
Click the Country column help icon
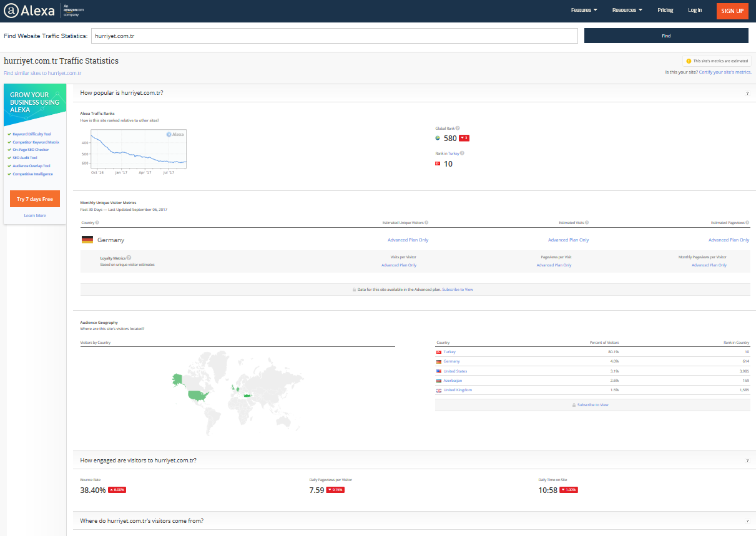click(x=97, y=223)
